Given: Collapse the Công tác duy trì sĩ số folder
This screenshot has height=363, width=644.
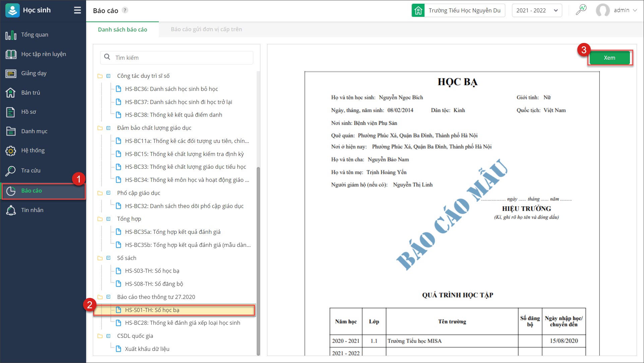Looking at the screenshot, I should (x=108, y=76).
